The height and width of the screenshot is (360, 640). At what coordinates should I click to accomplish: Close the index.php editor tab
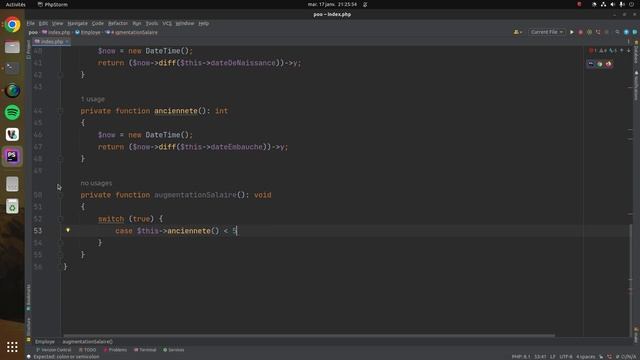(67, 42)
